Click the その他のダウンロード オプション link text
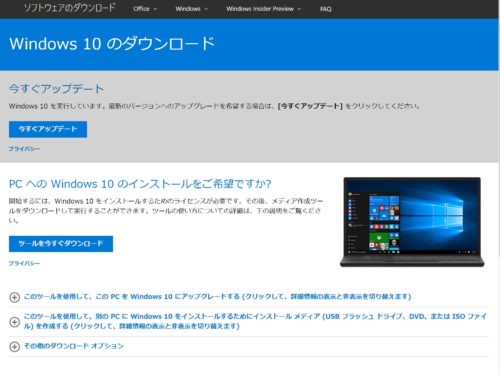 click(x=74, y=346)
